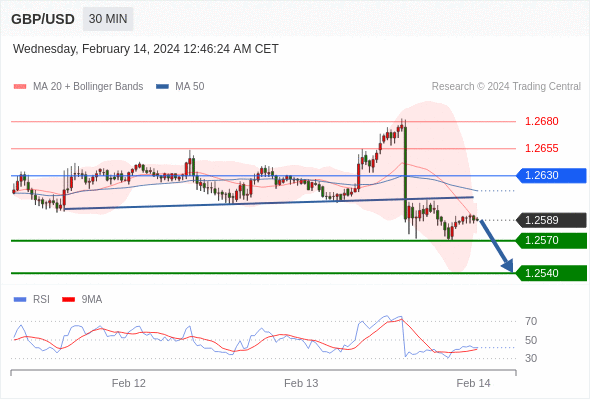Click the Feb 12 date axis label
Image resolution: width=590 pixels, height=400 pixels.
(129, 383)
